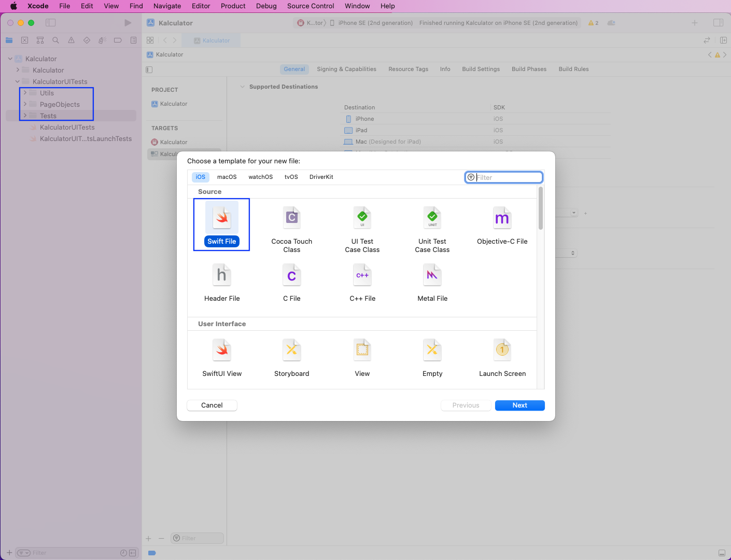This screenshot has height=560, width=731.
Task: Click the navigator Filter field at bottom
Action: (76, 553)
